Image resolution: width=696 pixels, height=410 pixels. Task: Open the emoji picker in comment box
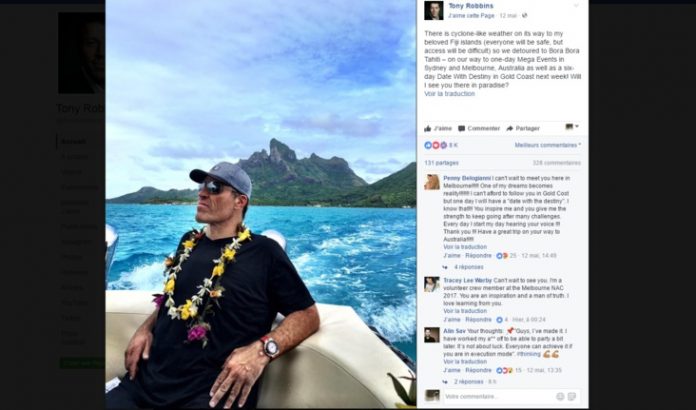point(560,396)
